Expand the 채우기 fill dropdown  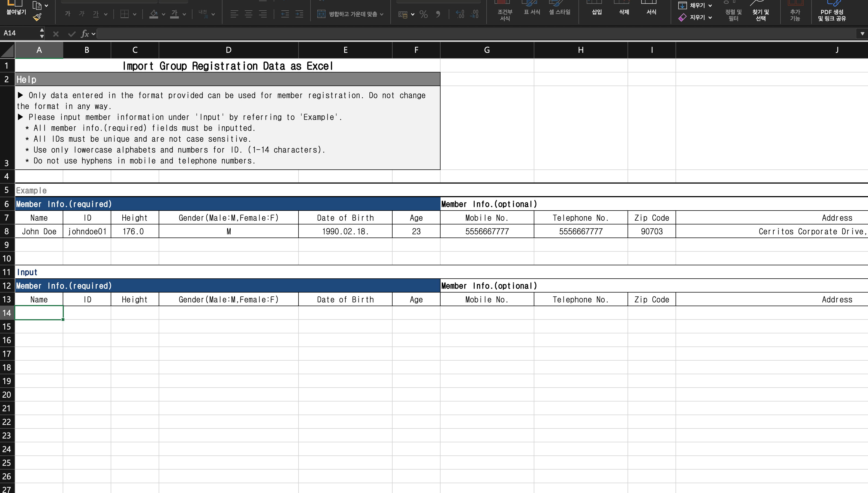(710, 5)
